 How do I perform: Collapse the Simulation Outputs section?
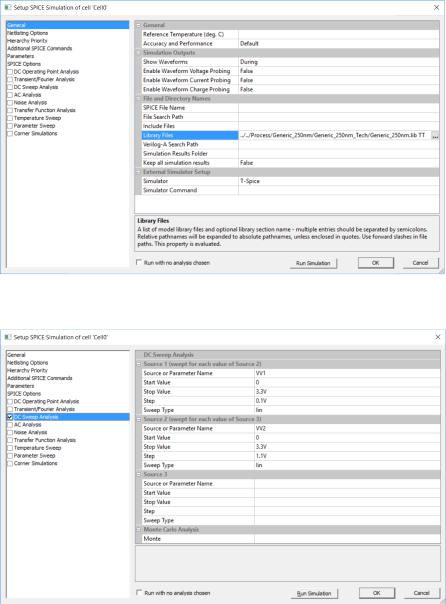(x=139, y=53)
